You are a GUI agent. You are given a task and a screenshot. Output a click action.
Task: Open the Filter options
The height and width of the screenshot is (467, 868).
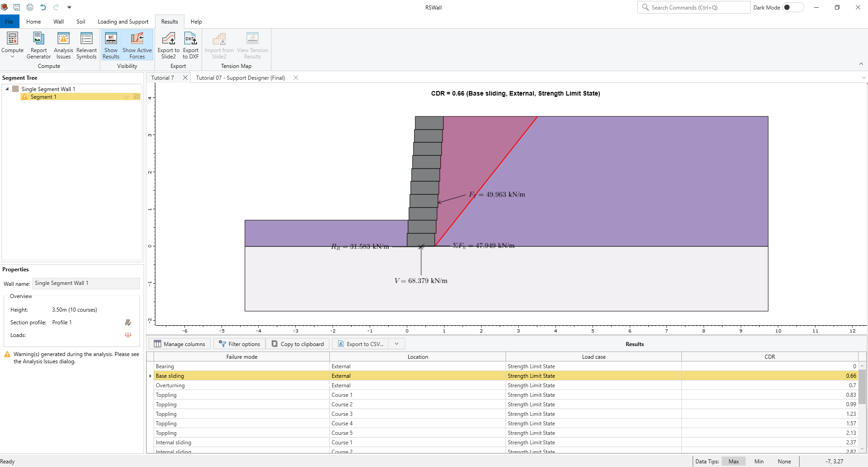[240, 344]
